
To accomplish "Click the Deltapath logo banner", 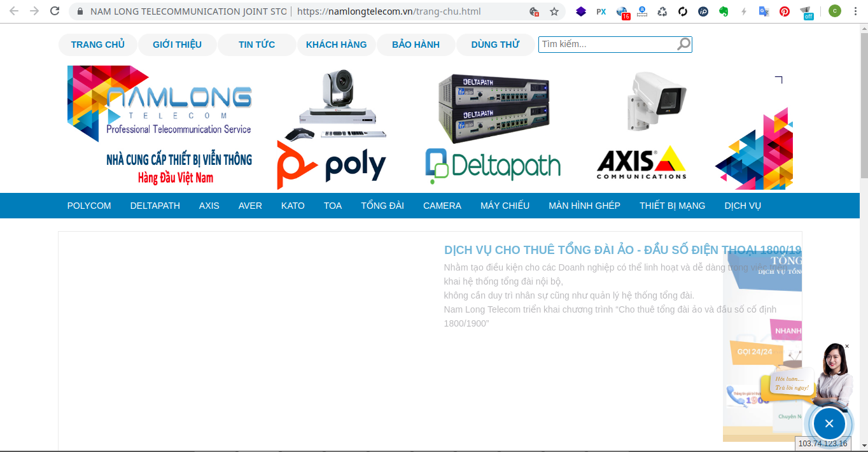I will pos(493,167).
